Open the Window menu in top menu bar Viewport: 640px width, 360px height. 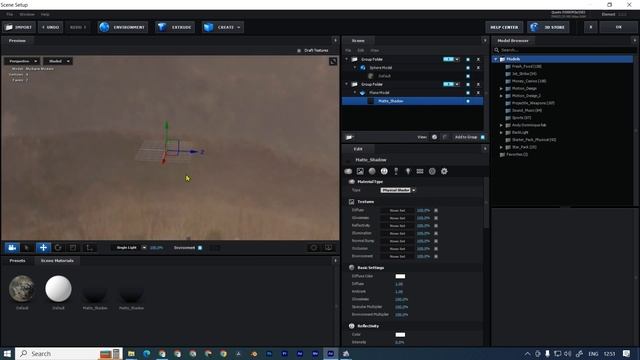click(27, 14)
